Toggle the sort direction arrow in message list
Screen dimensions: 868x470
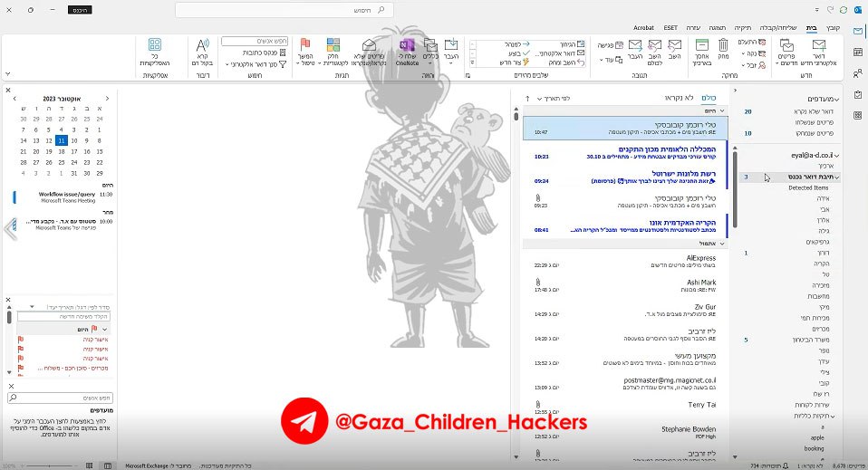coord(526,98)
